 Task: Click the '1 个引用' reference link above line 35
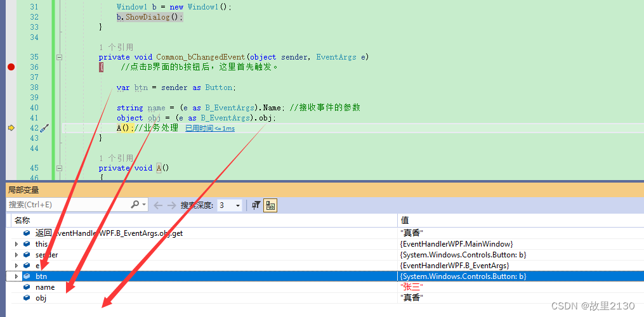(x=116, y=47)
